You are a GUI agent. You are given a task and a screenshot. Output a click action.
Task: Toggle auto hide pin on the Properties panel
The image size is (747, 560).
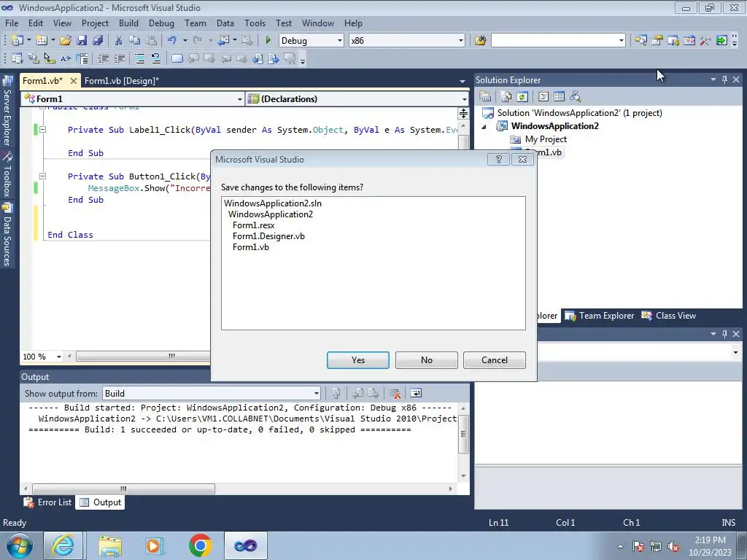pyautogui.click(x=724, y=334)
